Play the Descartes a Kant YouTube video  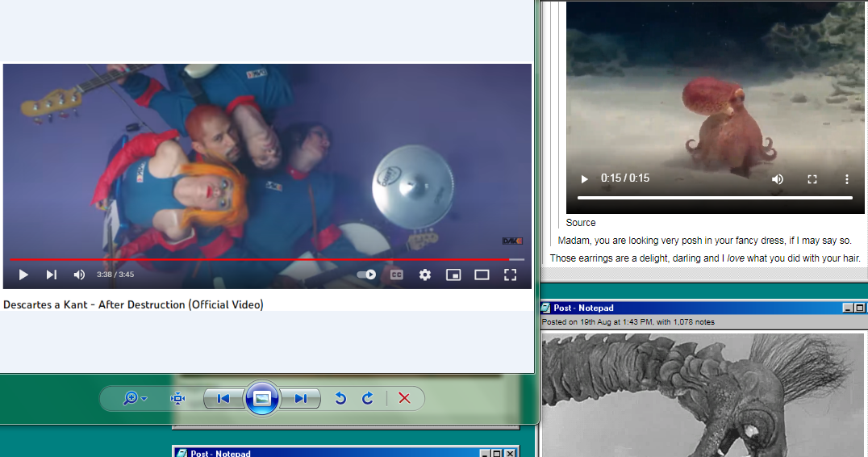[x=23, y=275]
